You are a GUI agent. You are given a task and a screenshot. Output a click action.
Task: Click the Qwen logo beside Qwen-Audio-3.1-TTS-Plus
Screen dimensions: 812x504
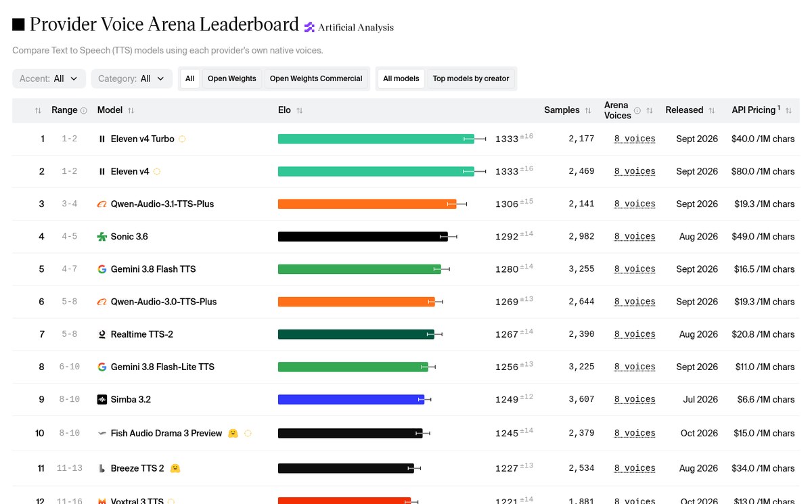[102, 204]
